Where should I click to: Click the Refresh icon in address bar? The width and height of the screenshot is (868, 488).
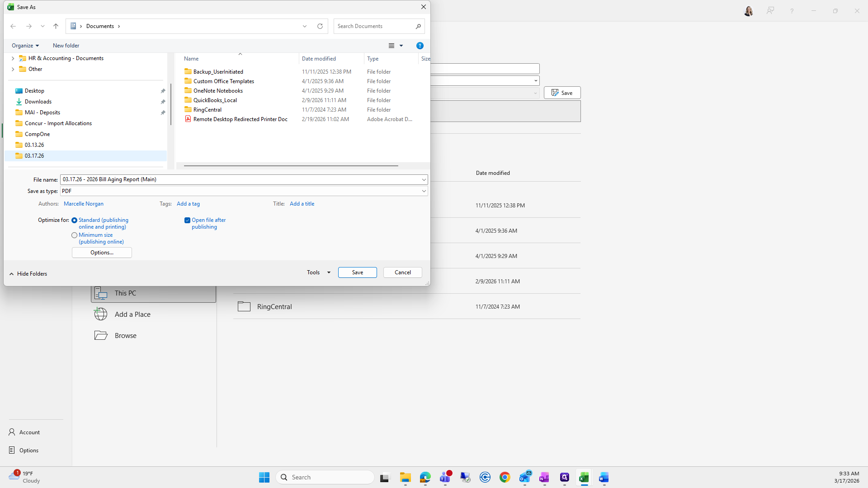pyautogui.click(x=320, y=26)
